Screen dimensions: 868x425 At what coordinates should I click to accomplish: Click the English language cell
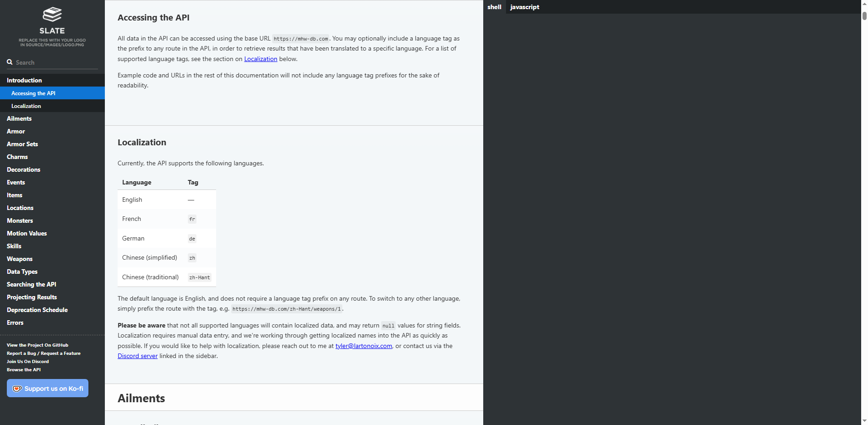(x=150, y=200)
